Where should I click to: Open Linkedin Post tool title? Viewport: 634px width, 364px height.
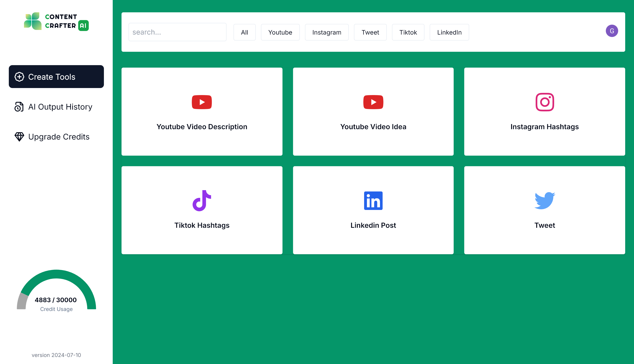(x=373, y=225)
